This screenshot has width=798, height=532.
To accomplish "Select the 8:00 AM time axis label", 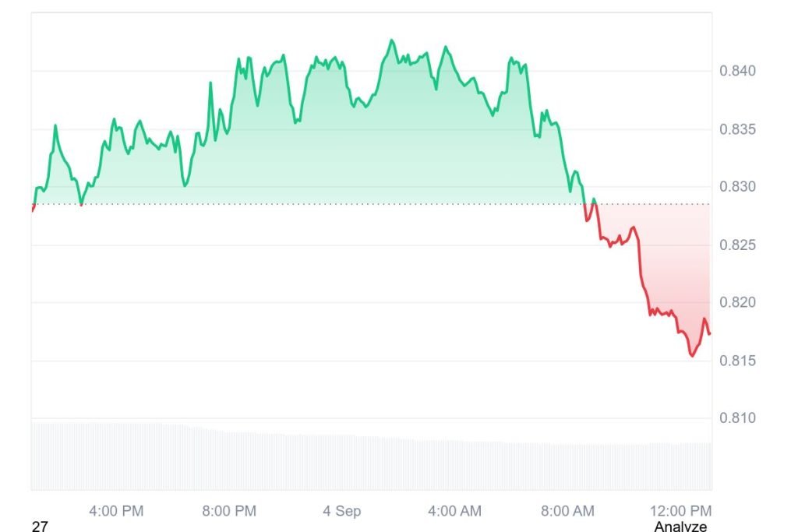I will tap(567, 511).
